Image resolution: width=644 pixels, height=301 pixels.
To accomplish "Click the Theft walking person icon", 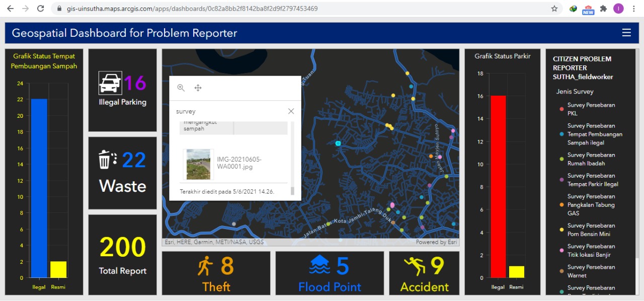I will click(x=205, y=266).
